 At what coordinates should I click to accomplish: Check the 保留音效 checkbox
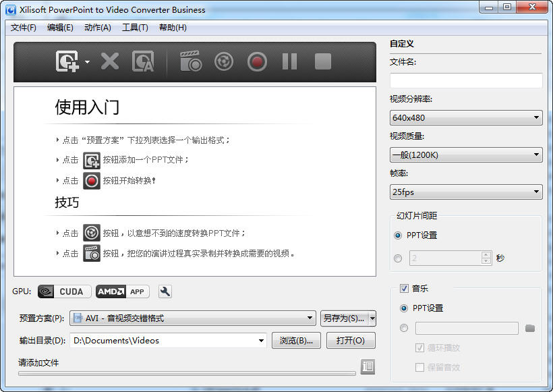(419, 367)
